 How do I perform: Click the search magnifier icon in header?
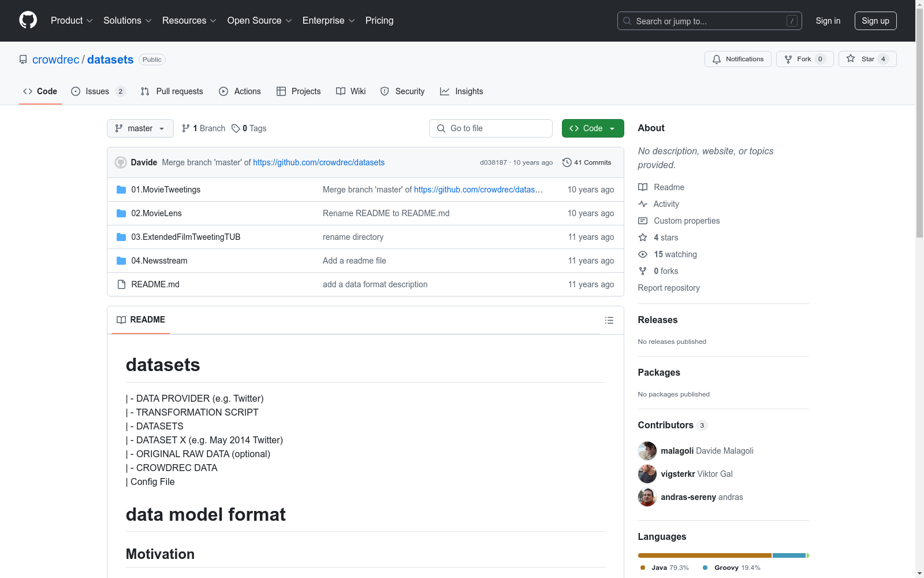[x=627, y=21]
